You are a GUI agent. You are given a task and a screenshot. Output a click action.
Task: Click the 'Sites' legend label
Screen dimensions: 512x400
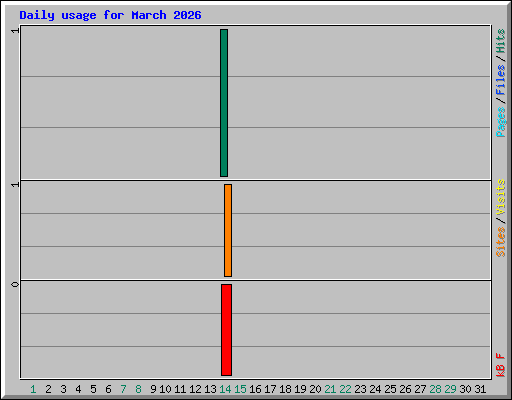click(500, 242)
